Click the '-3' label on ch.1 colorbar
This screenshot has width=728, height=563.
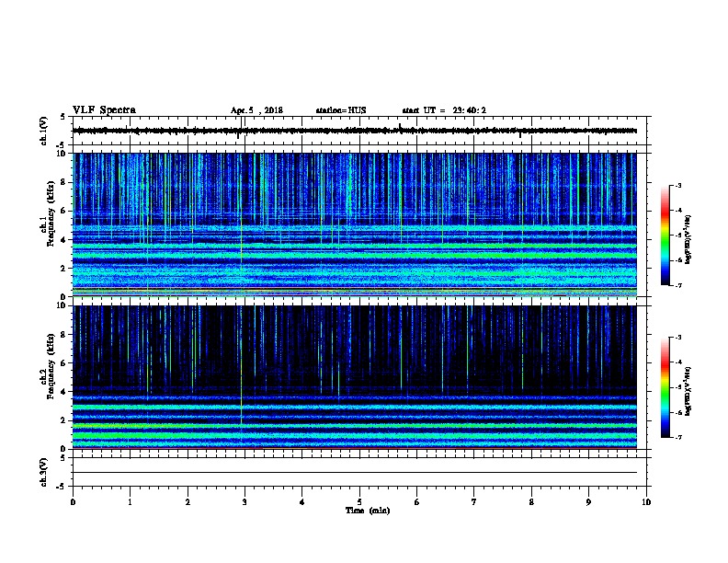[x=677, y=186]
